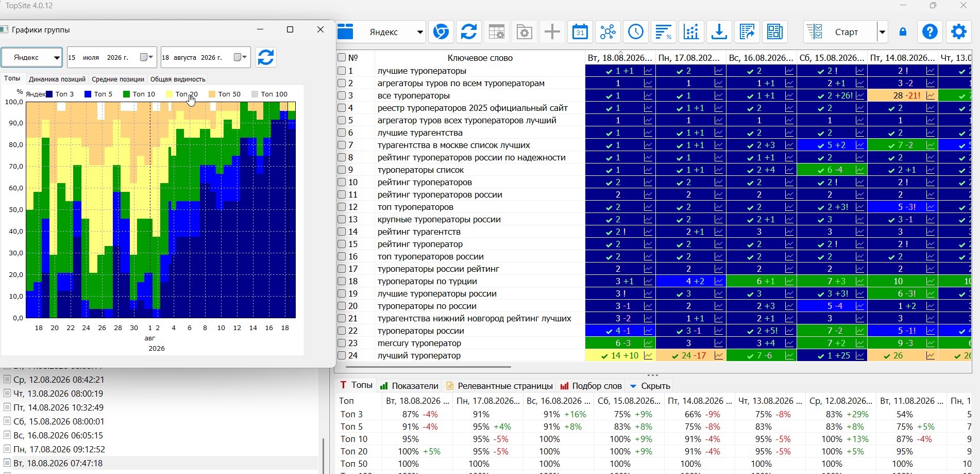Click the history clock icon
The image size is (980, 474).
[636, 32]
